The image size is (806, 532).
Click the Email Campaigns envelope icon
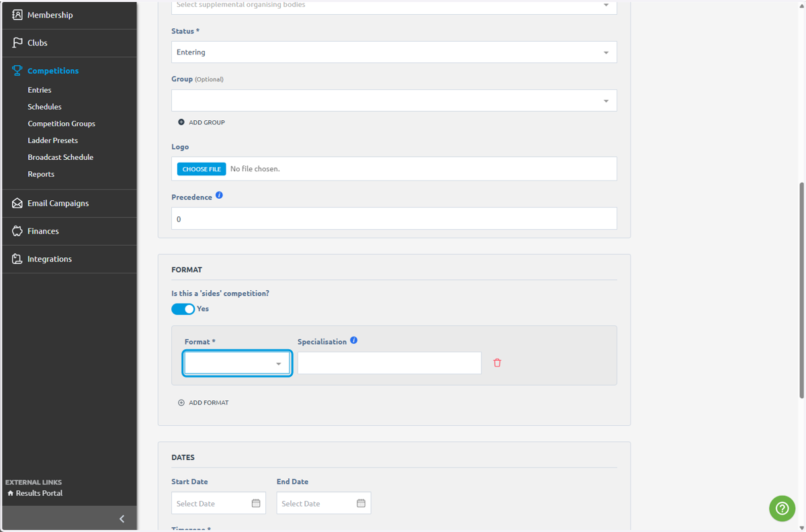point(17,203)
